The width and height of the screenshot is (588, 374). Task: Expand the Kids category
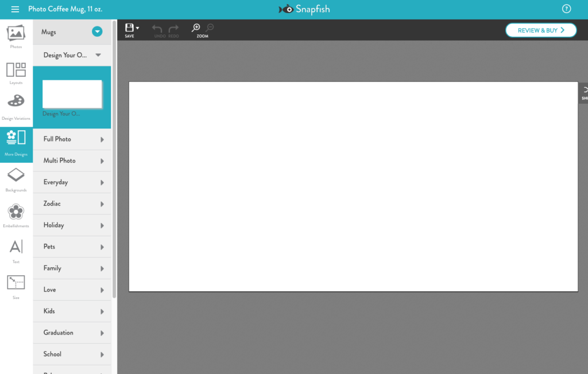72,311
